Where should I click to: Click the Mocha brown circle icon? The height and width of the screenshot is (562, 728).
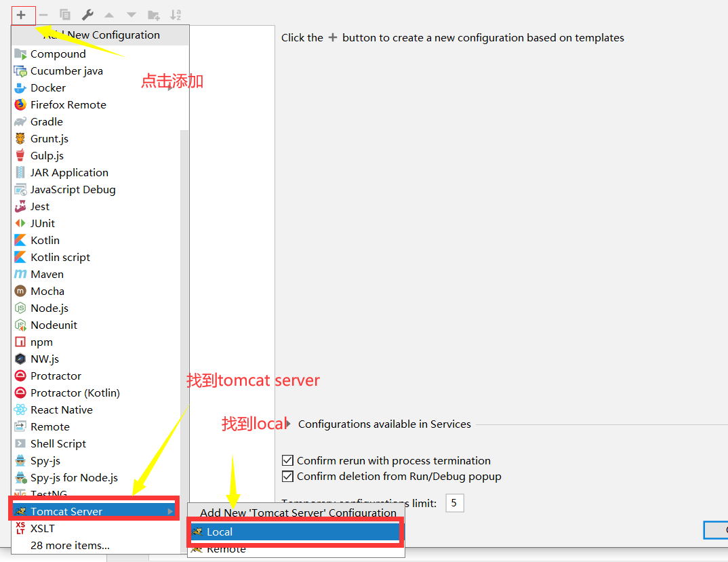20,292
